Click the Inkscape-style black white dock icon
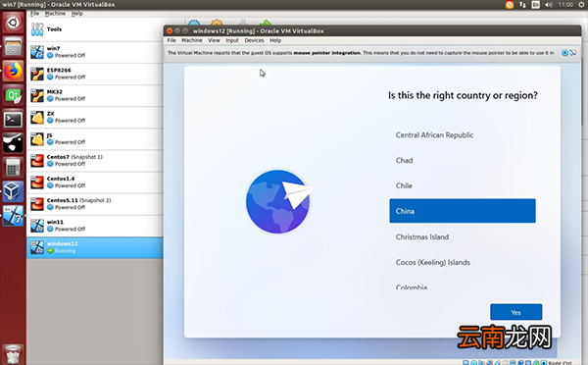Viewport: 588px width, 365px height. click(x=13, y=143)
